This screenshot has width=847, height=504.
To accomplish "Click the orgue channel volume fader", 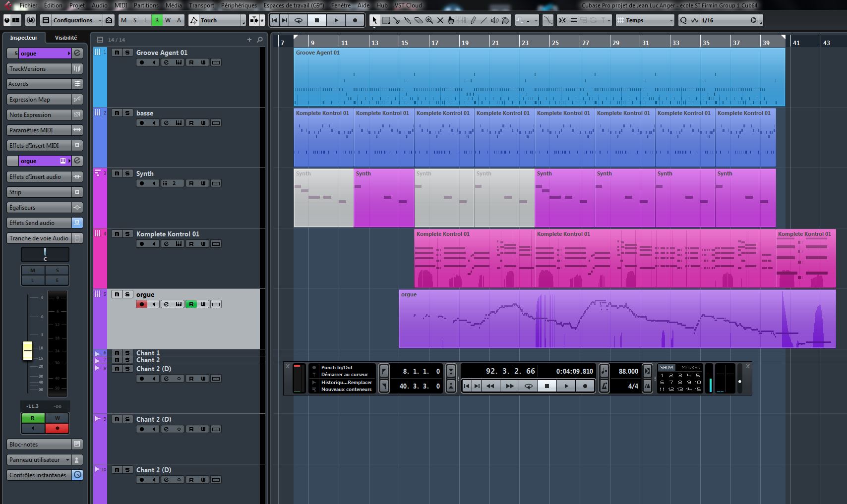I will [28, 350].
